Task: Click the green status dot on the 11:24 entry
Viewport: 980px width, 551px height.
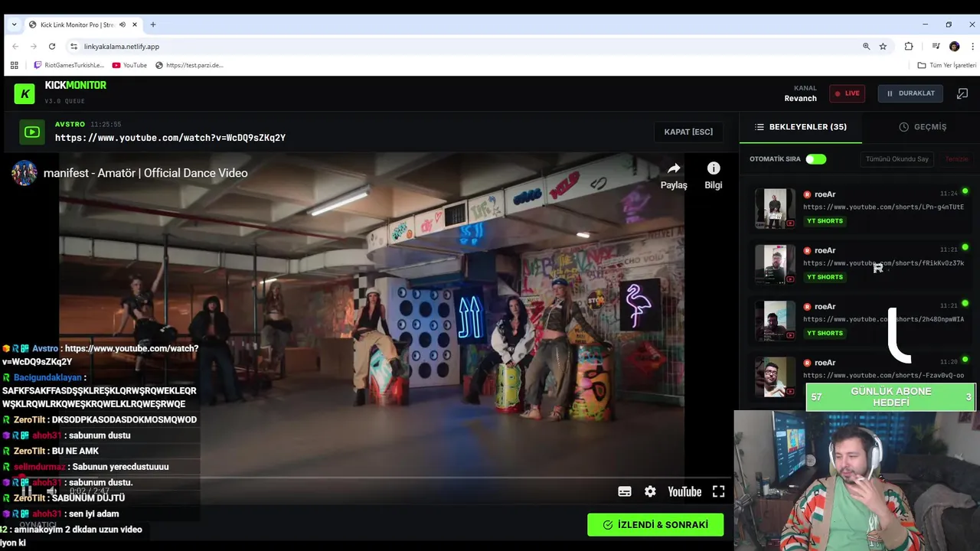Action: click(x=965, y=191)
